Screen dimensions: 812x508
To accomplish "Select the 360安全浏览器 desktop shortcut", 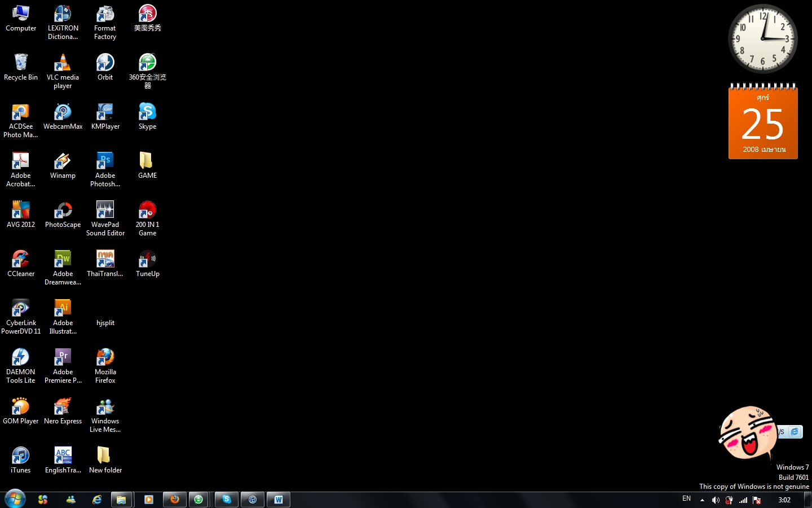I will pos(147,72).
